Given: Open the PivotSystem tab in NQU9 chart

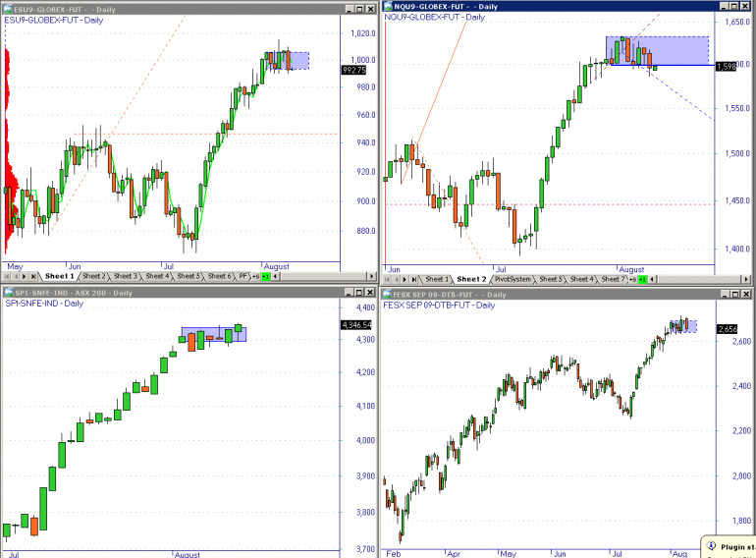Looking at the screenshot, I should coord(513,279).
